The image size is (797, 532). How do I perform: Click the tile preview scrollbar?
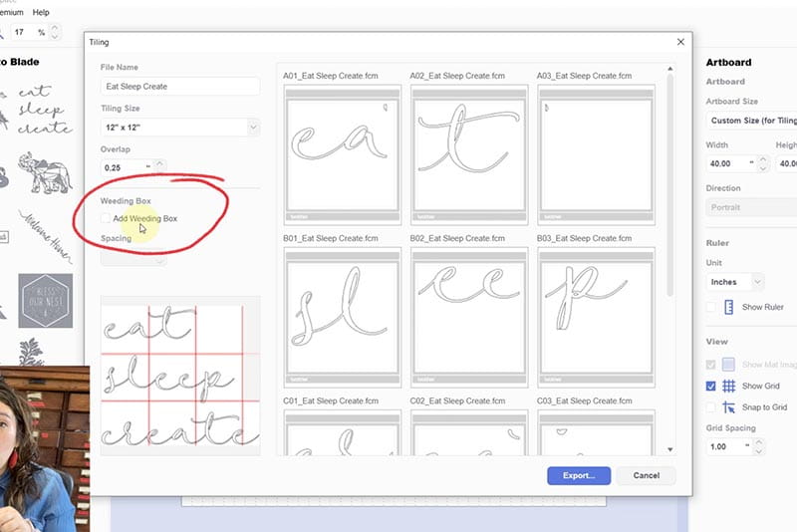pyautogui.click(x=669, y=199)
